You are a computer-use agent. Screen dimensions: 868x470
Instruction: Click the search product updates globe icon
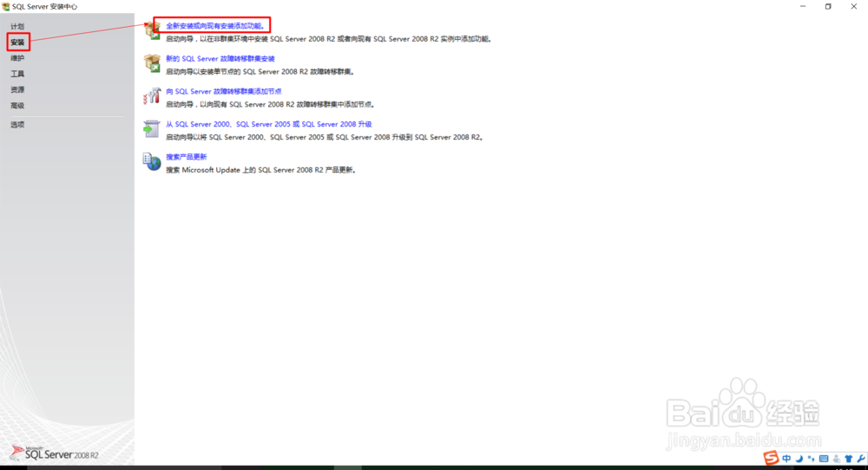point(152,161)
